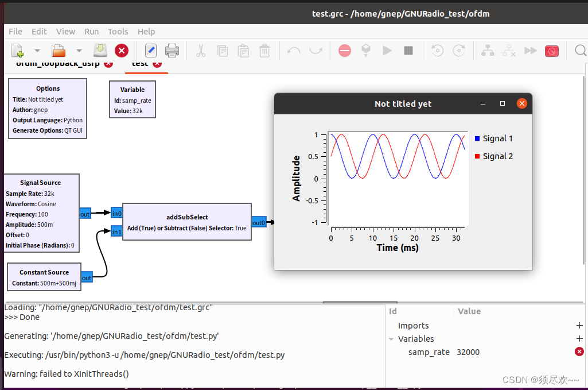View flowgraph errors via the red minus icon

tap(344, 51)
